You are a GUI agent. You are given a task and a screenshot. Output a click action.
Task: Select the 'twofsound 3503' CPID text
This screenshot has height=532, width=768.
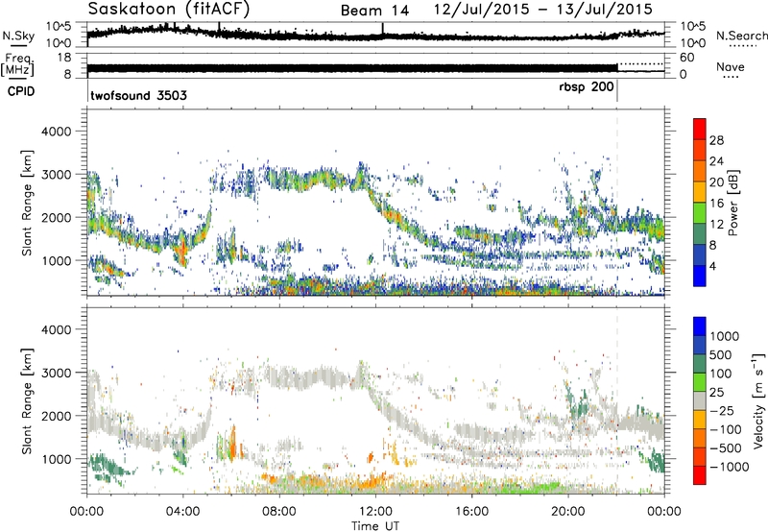click(138, 95)
